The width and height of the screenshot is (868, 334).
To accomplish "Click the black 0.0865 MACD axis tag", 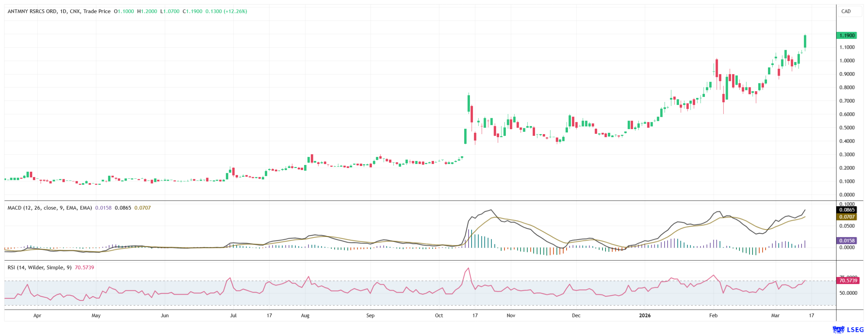I will pyautogui.click(x=846, y=210).
